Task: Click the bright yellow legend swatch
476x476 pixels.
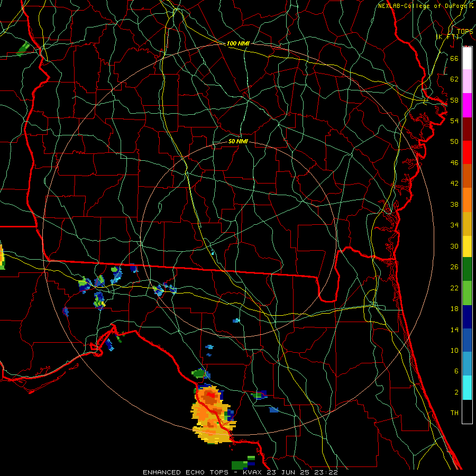Action: (467, 246)
